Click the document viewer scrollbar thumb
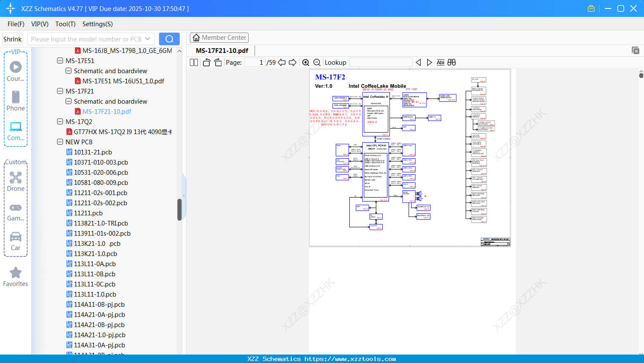The width and height of the screenshot is (644, 363). click(x=641, y=75)
